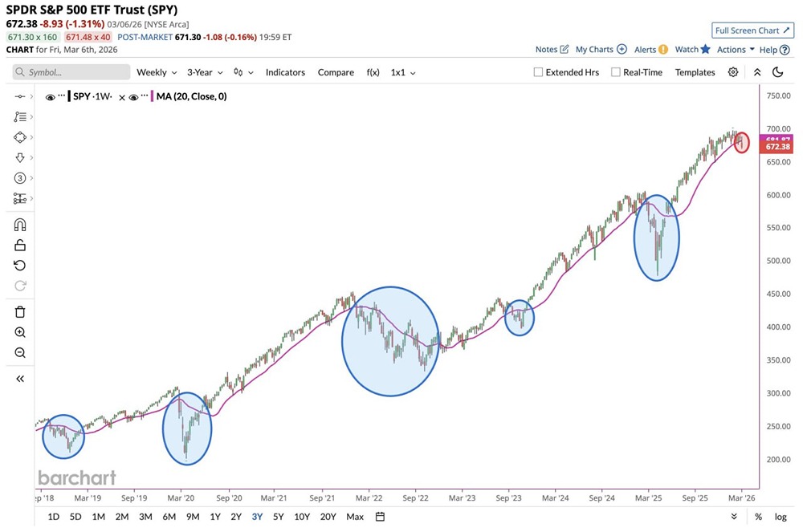This screenshot has width=803, height=532.
Task: Delete drawings using the trash icon
Action: [x=18, y=311]
